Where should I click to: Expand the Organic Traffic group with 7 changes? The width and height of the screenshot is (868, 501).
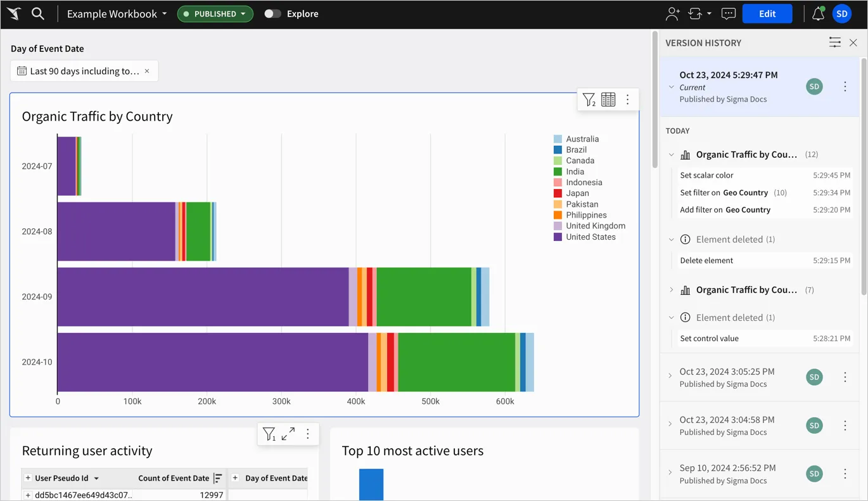click(672, 290)
